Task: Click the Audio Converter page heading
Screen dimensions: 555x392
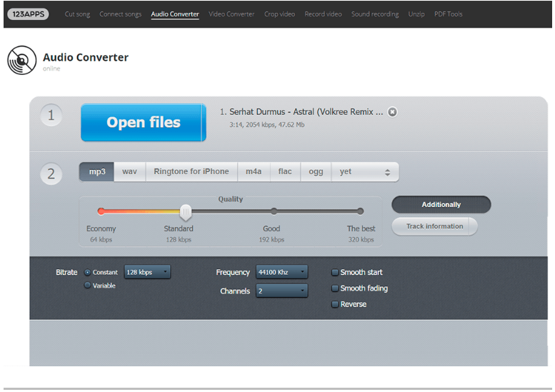Action: [x=86, y=57]
